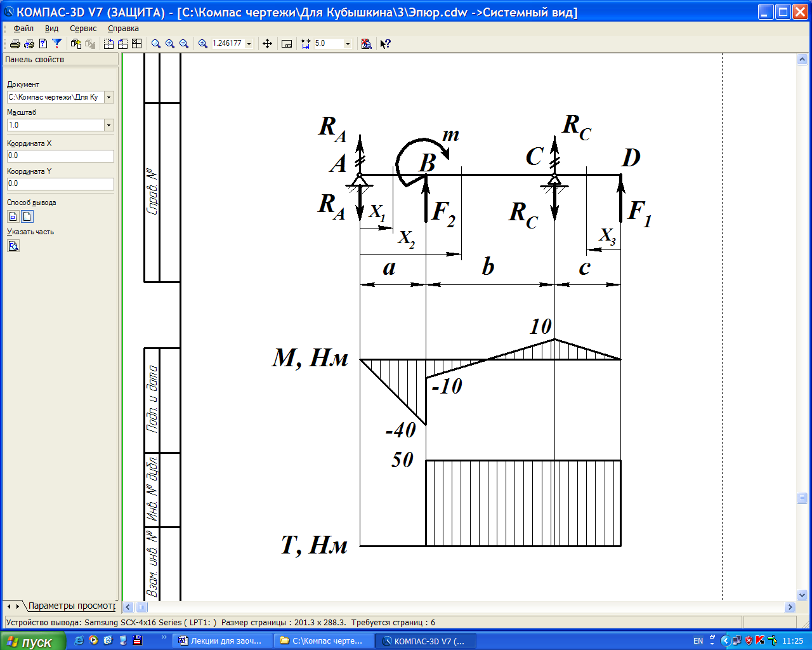812x650 pixels.
Task: Open the Сервис menu
Action: (x=83, y=29)
